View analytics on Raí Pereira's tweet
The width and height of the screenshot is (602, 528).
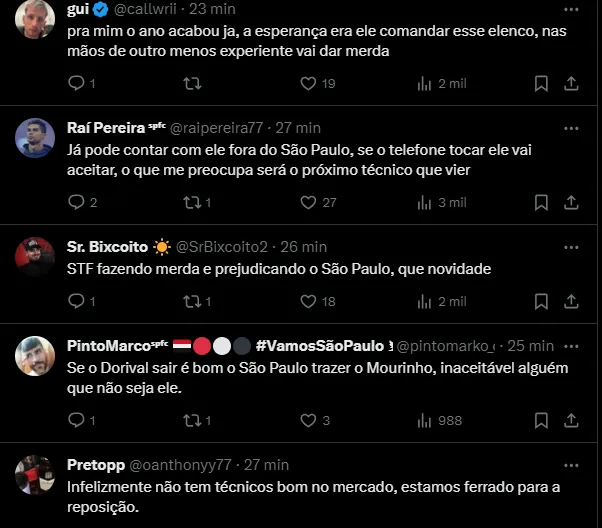[x=424, y=202]
